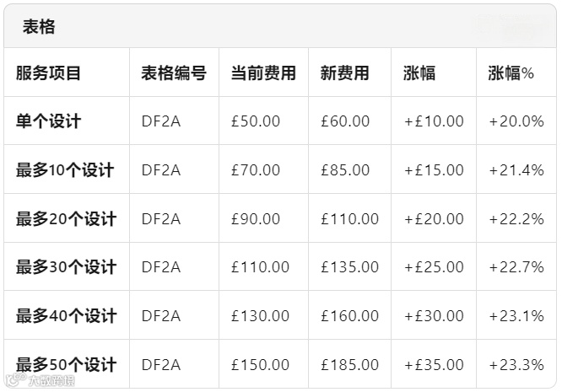
Task: Select the 最多20个设计 row label
Action: pyautogui.click(x=66, y=219)
